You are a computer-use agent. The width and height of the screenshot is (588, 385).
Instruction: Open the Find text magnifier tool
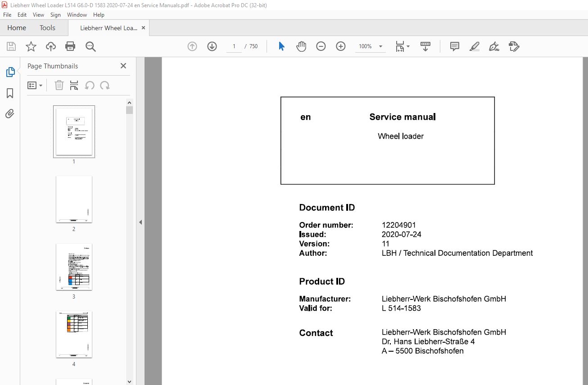90,46
